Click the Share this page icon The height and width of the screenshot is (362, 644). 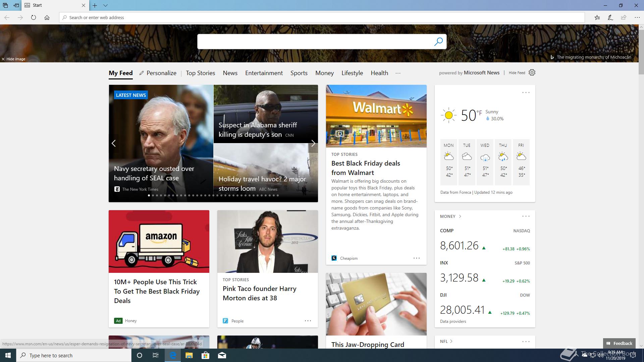(x=624, y=17)
